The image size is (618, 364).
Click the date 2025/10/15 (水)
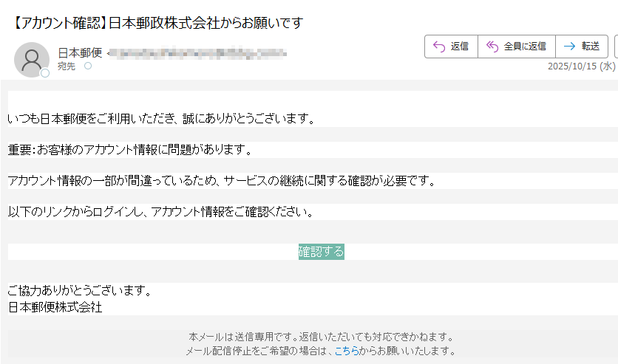pos(581,66)
